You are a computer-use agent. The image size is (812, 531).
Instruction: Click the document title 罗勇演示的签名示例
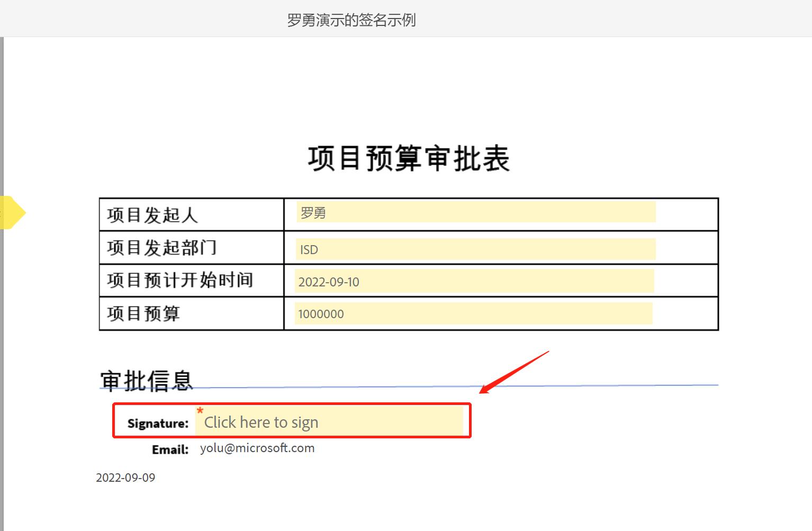coord(351,20)
